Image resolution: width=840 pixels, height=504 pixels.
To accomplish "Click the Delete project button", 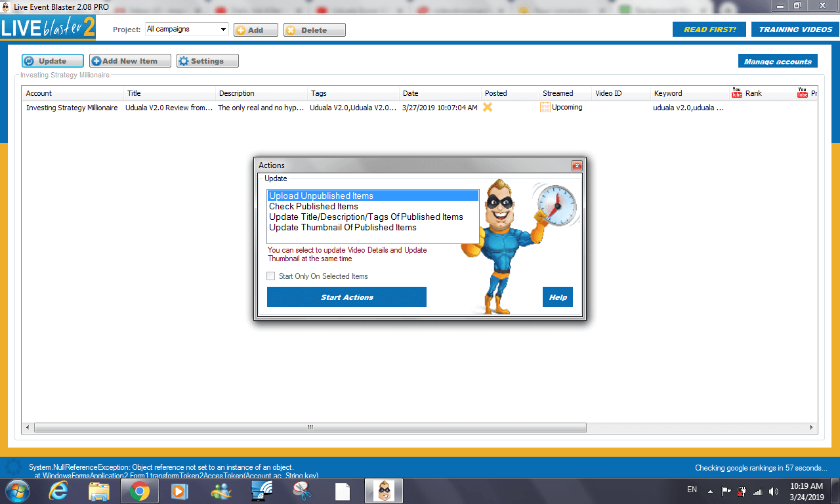I will point(314,30).
